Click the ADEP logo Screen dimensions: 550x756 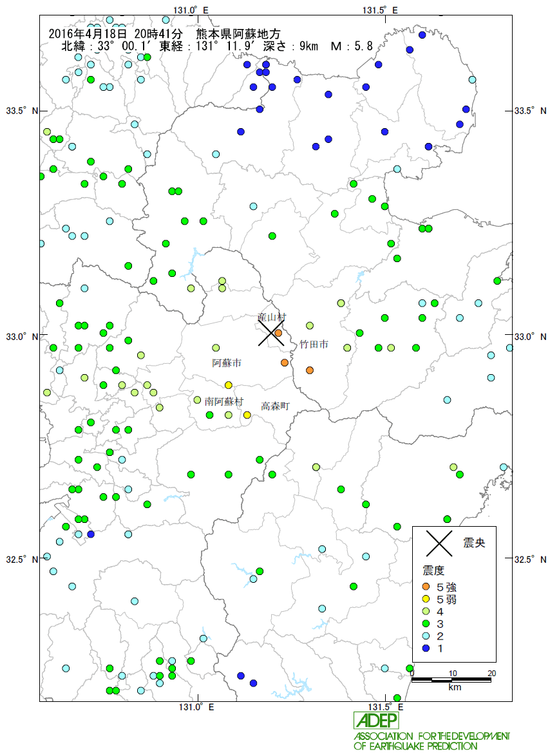click(377, 721)
